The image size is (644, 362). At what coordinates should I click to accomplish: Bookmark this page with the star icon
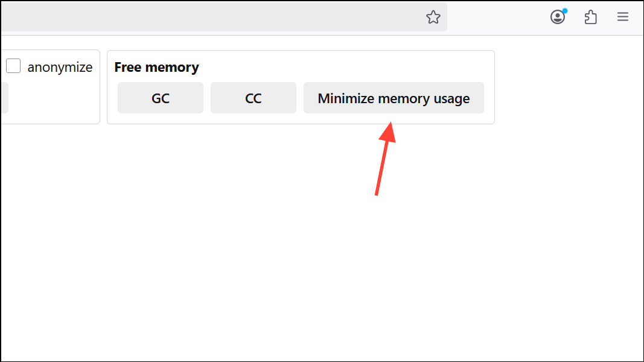[x=433, y=17]
